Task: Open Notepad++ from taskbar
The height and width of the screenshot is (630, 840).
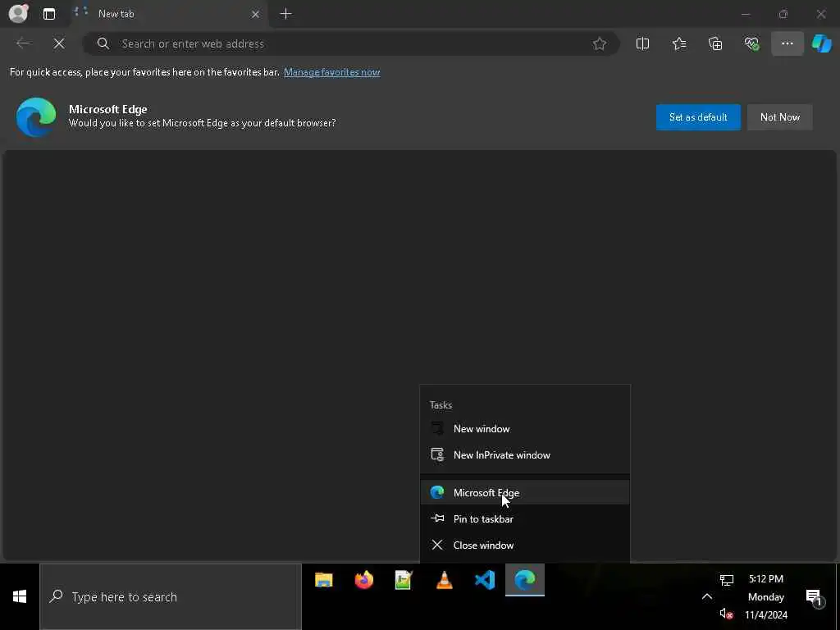Action: point(404,580)
